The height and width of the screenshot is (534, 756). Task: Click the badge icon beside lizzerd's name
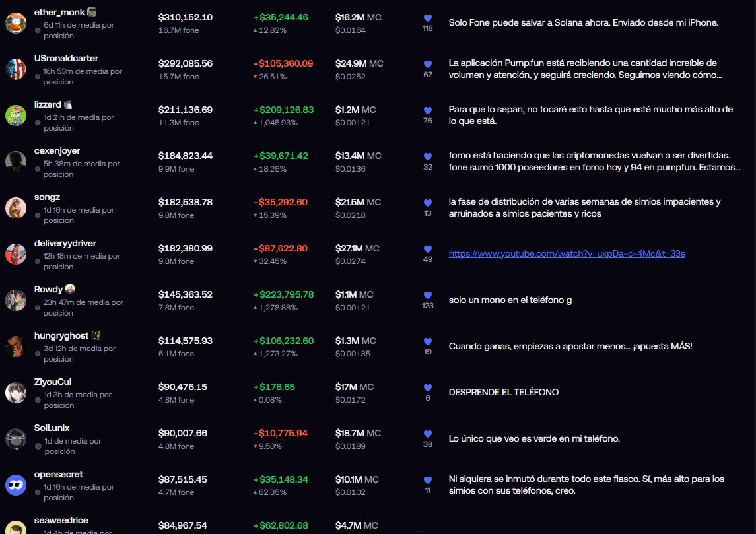click(68, 104)
